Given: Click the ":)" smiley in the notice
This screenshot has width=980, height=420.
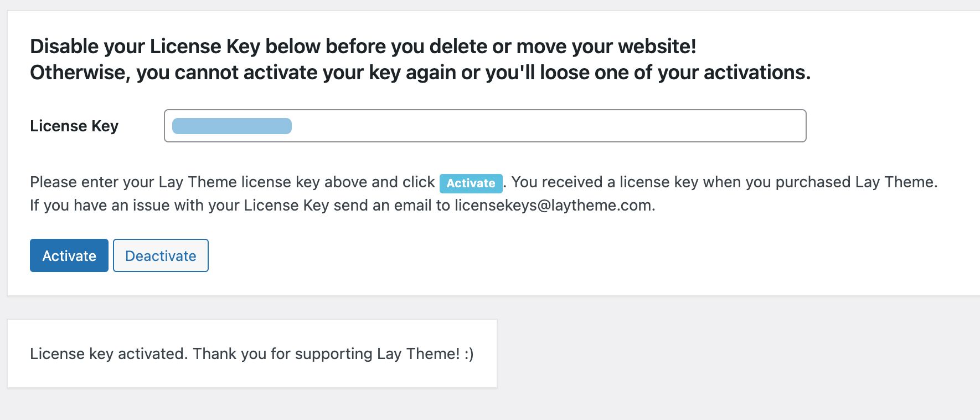Looking at the screenshot, I should click(469, 354).
